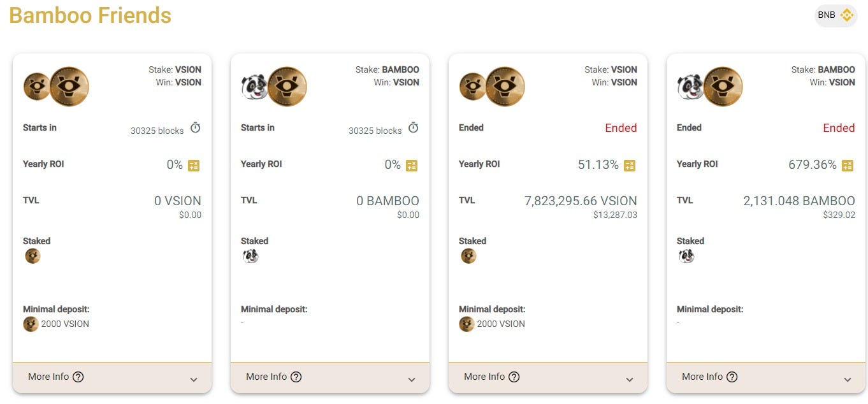Open ROI calculator on the 51.13% card
The width and height of the screenshot is (868, 404).
pos(630,165)
